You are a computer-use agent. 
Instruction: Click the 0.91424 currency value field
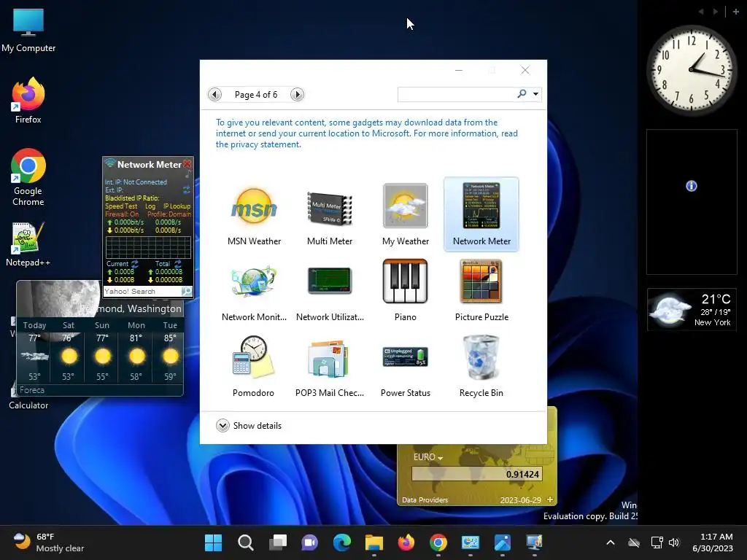pyautogui.click(x=477, y=474)
